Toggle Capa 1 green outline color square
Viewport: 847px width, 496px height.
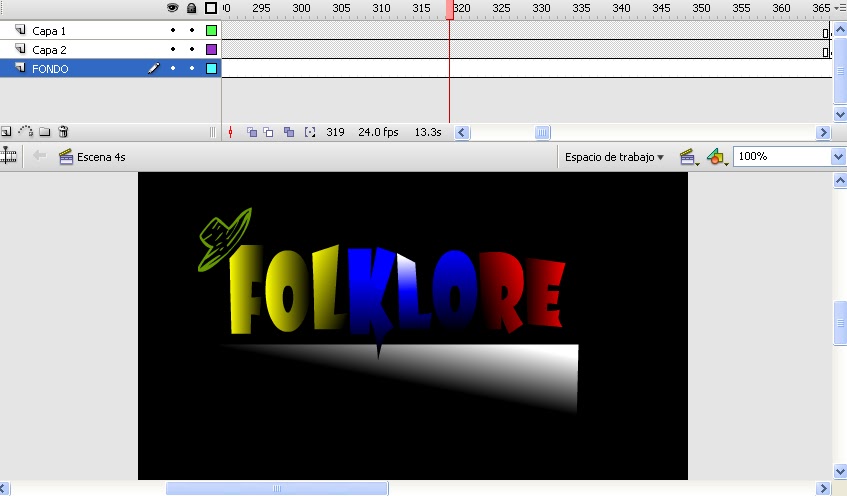211,30
